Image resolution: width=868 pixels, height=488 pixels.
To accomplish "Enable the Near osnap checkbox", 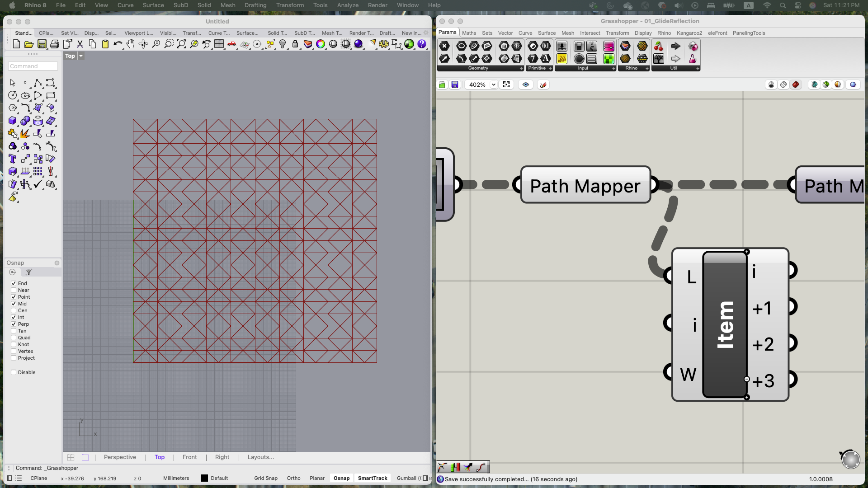I will [x=14, y=290].
